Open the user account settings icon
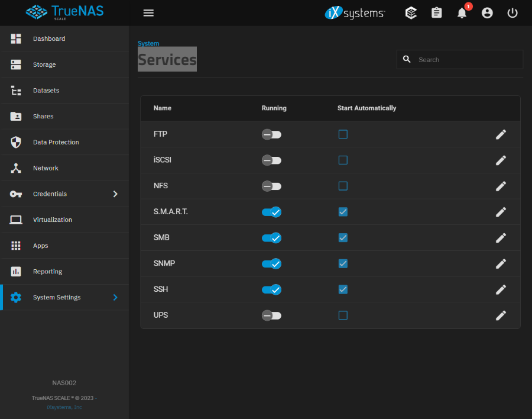 point(487,13)
